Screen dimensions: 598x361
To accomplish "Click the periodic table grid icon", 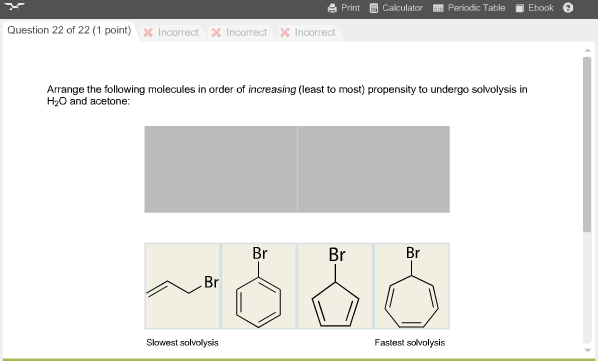I will [438, 8].
